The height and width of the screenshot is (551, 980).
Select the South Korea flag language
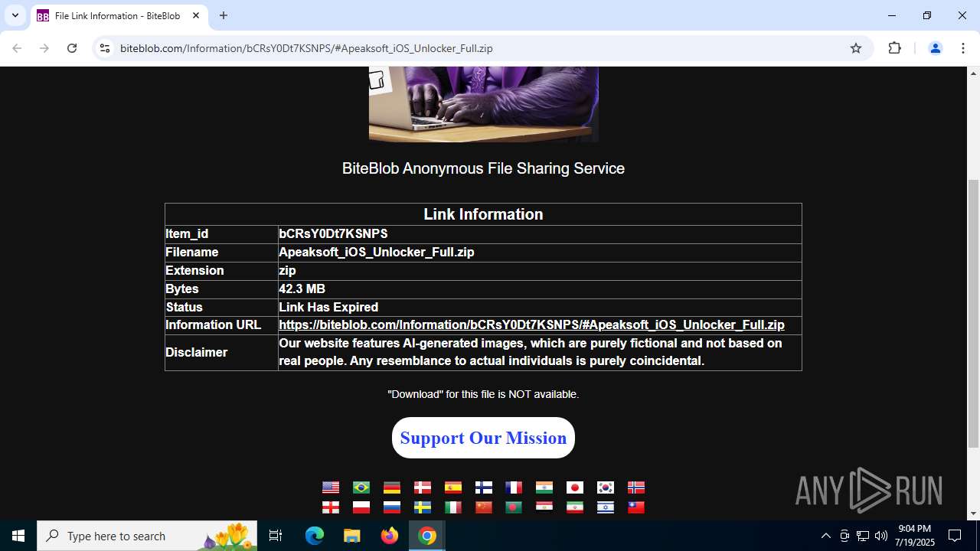click(606, 487)
